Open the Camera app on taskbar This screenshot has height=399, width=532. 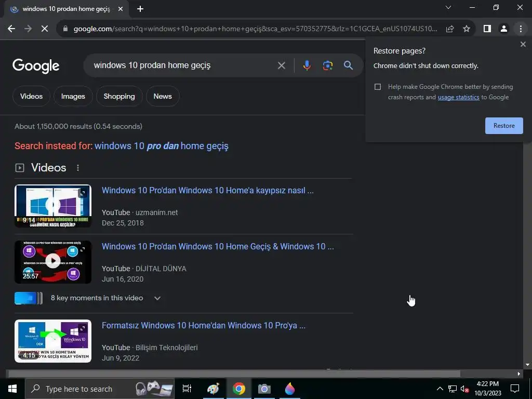(264, 389)
